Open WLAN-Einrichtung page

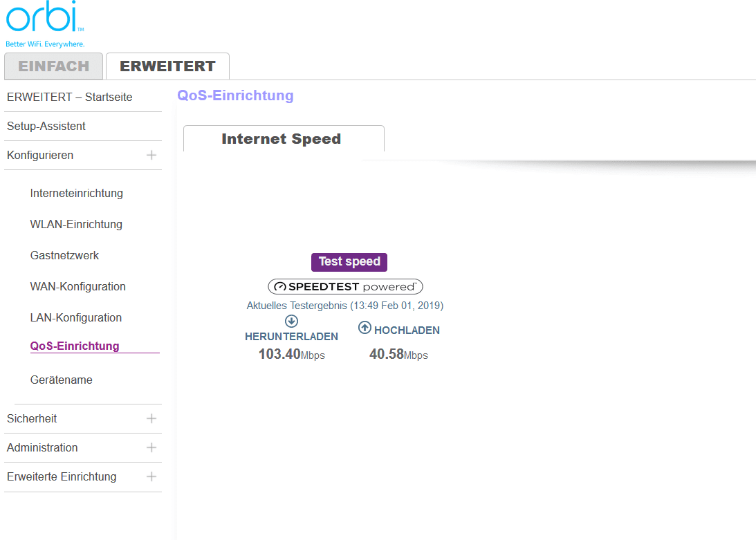tap(76, 225)
